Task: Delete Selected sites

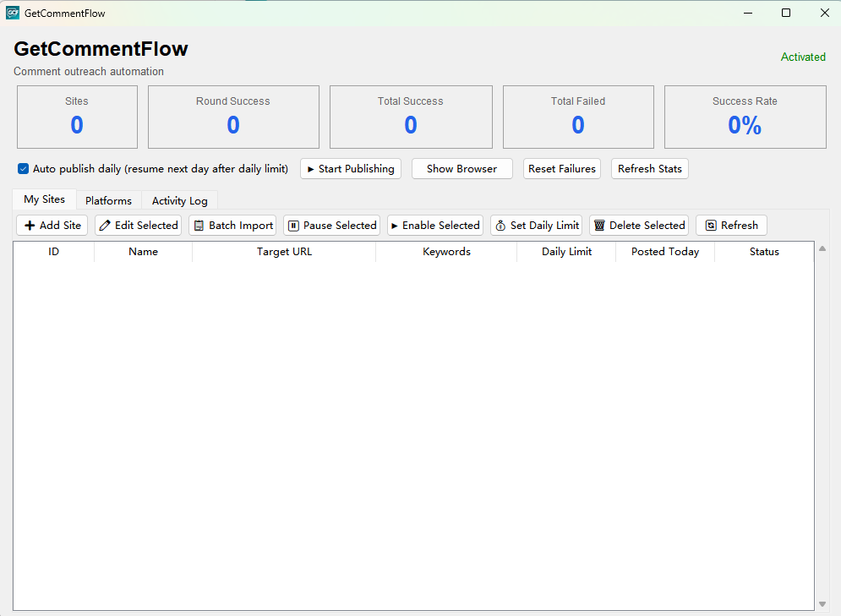Action: pos(639,225)
